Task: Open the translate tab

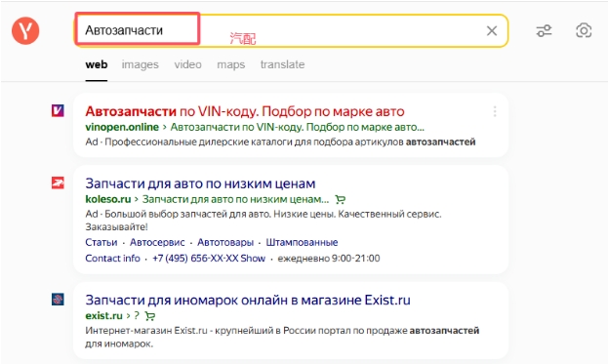Action: (x=282, y=64)
